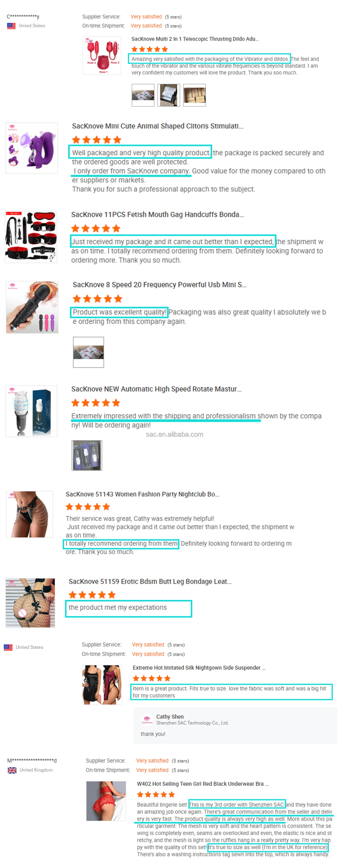Open third review photo showing boxes

(194, 95)
